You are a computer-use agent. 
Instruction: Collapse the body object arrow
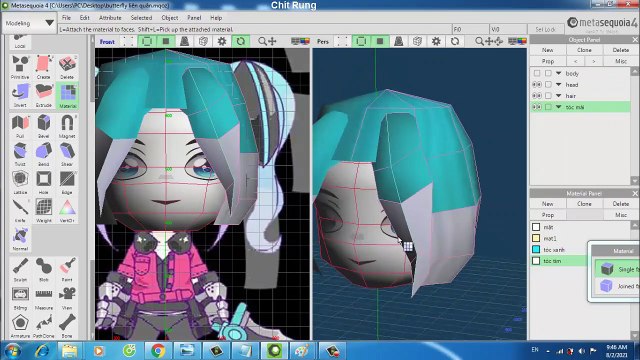(x=558, y=73)
